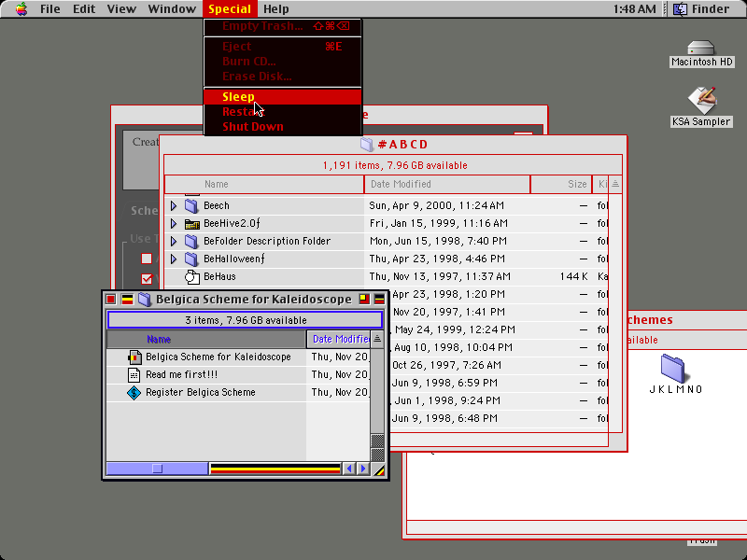747x560 pixels.
Task: Expand the BeHalloweenf disclosure triangle
Action: pos(174,259)
